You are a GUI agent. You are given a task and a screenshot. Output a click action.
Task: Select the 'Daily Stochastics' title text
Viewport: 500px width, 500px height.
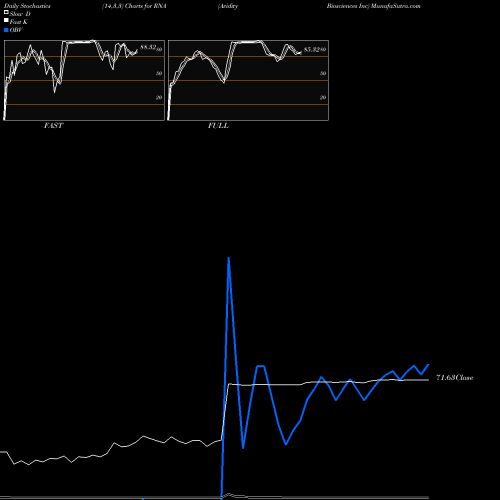27,6
